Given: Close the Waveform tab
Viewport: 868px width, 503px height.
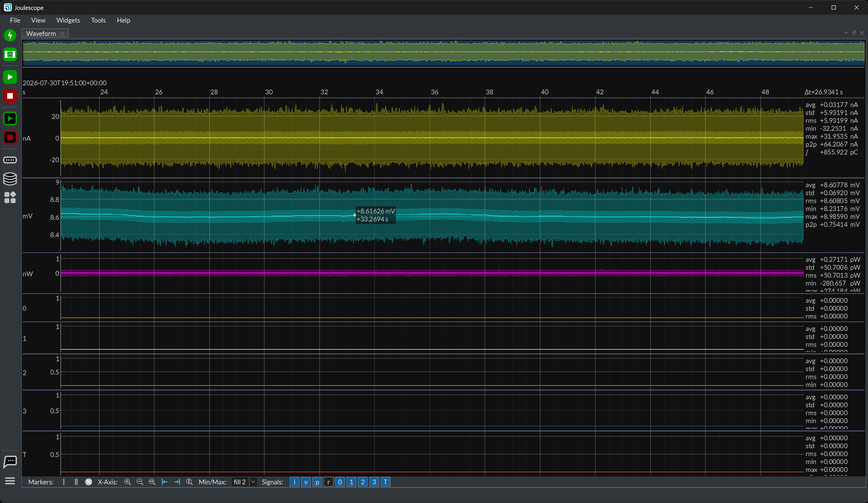Looking at the screenshot, I should [x=62, y=33].
